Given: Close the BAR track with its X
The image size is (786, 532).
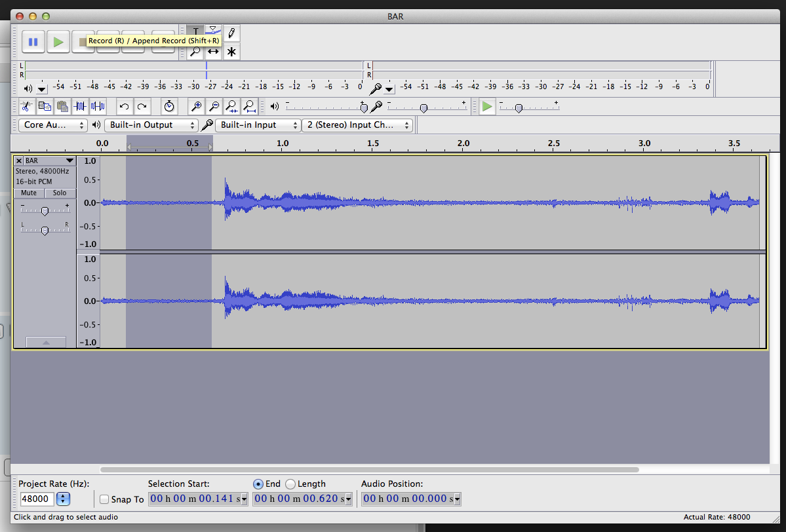Looking at the screenshot, I should point(18,161).
